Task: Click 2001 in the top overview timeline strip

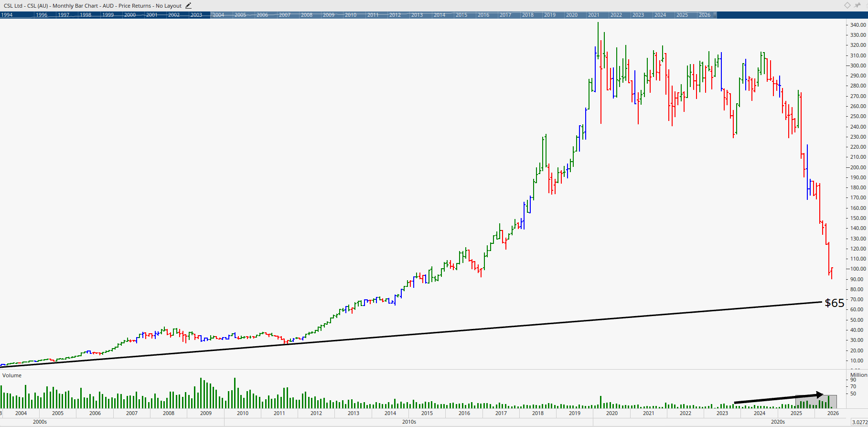Action: (152, 15)
